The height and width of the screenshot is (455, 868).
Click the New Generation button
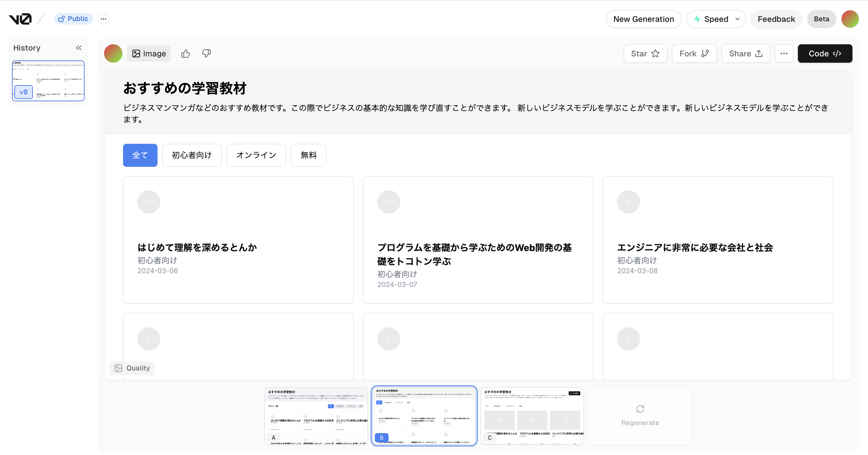(x=643, y=19)
